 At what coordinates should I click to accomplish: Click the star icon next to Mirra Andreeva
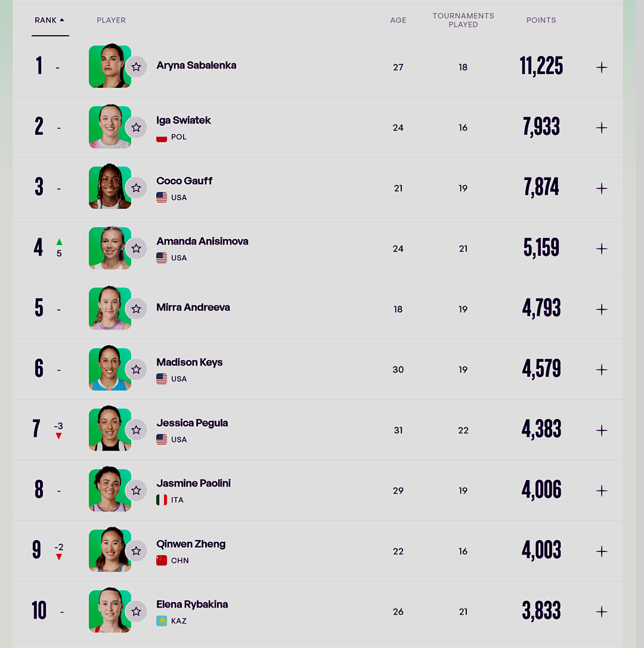click(136, 309)
